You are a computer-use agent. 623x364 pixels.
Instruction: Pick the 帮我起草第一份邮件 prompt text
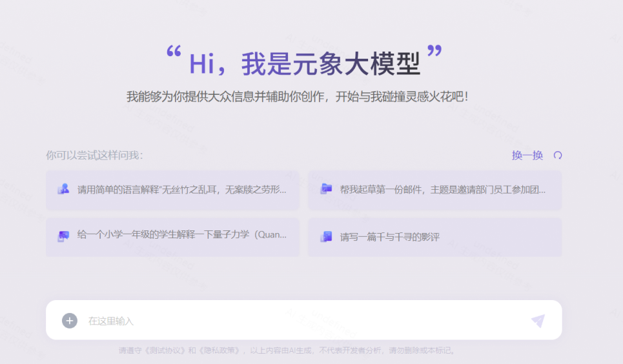click(442, 190)
